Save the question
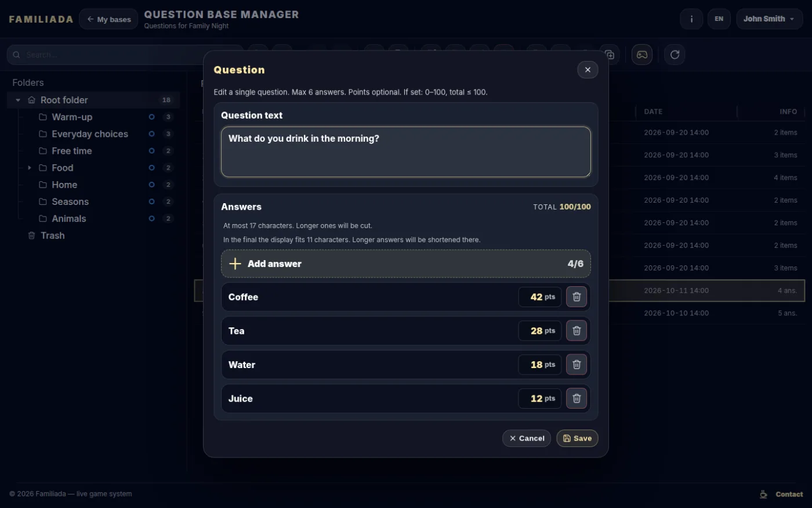The height and width of the screenshot is (508, 812). coord(577,438)
